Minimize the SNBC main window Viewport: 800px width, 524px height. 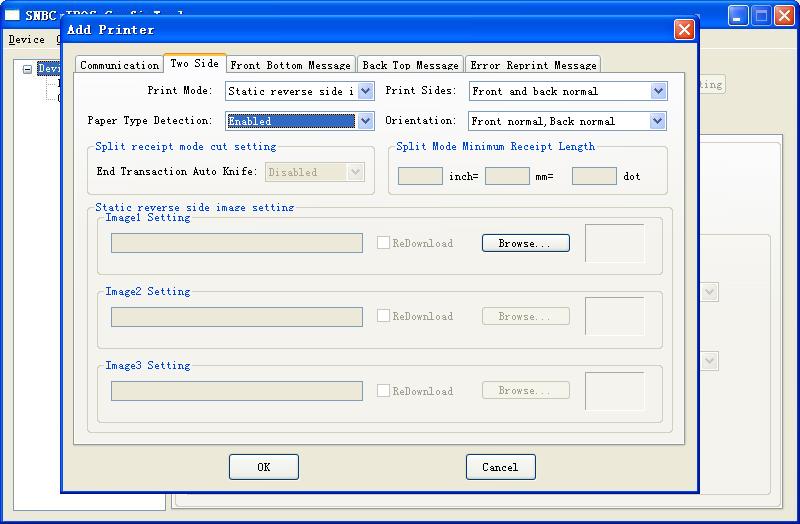pyautogui.click(x=738, y=15)
